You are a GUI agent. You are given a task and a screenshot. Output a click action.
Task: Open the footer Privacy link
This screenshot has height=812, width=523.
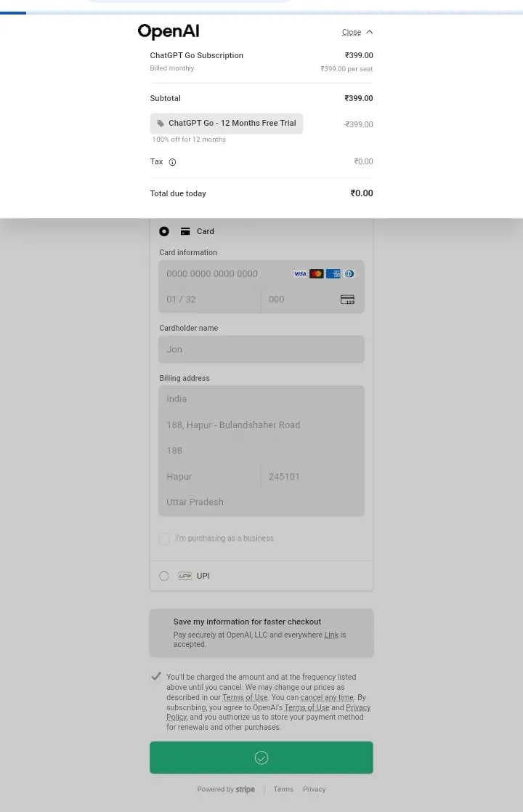314,789
